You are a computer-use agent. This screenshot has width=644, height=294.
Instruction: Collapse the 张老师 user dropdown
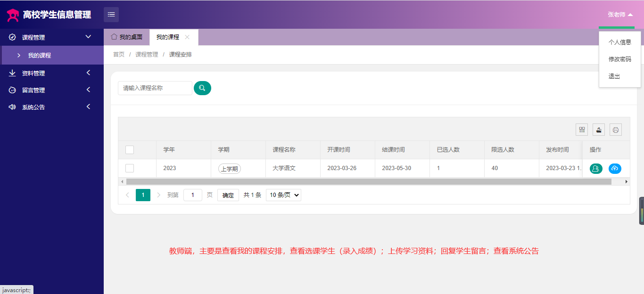[620, 15]
